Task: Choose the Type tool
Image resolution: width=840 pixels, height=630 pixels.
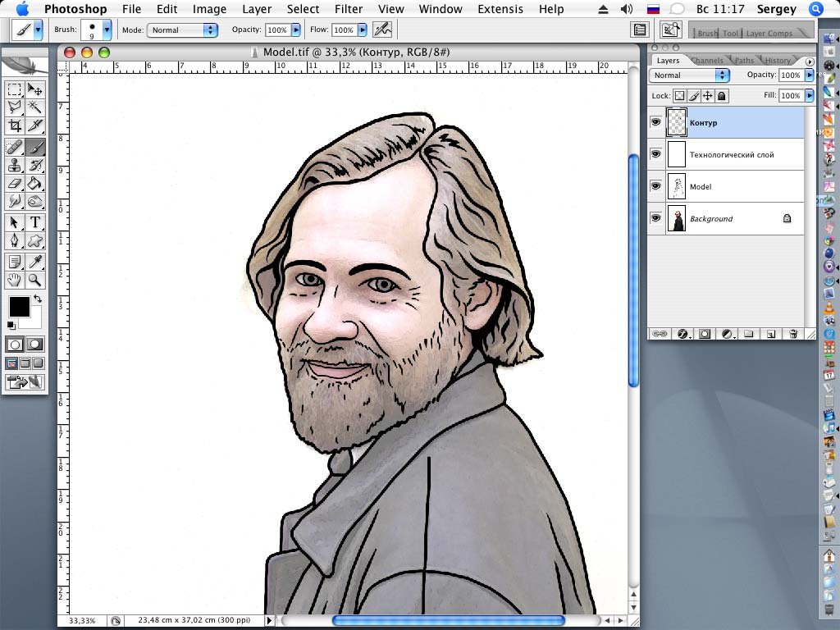Action: point(35,222)
